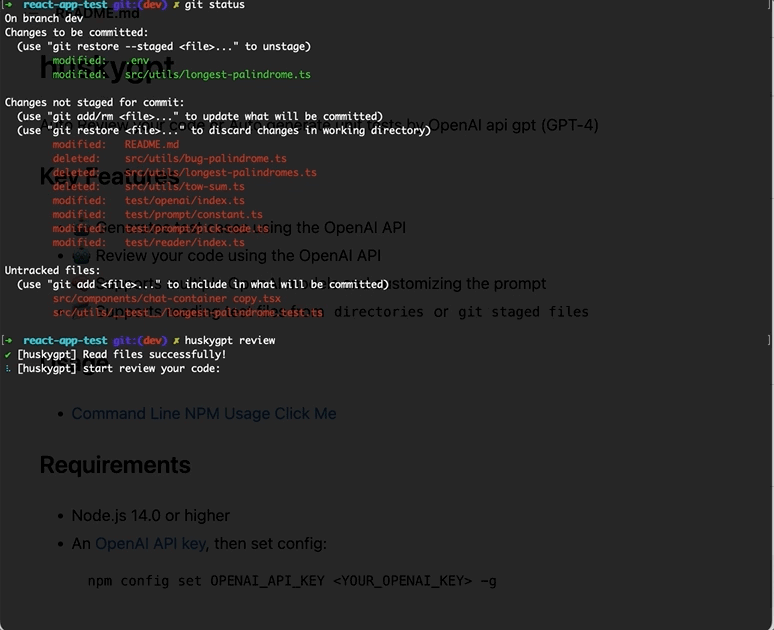Viewport: 774px width, 630px height.
Task: Click Read files successfully message
Action: click(121, 354)
